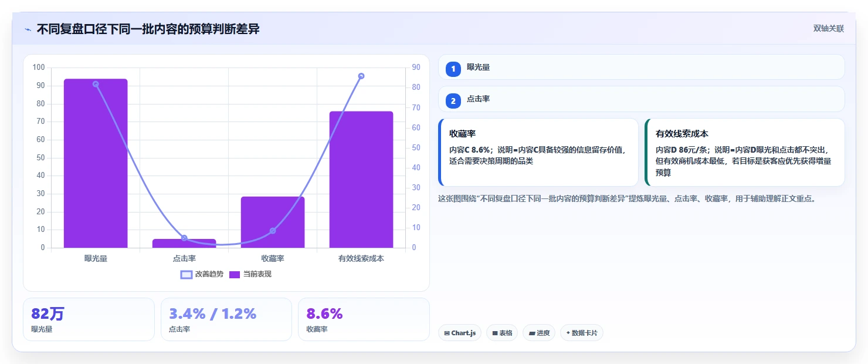The width and height of the screenshot is (868, 364).
Task: Expand list item 2 点击率
Action: tap(642, 99)
